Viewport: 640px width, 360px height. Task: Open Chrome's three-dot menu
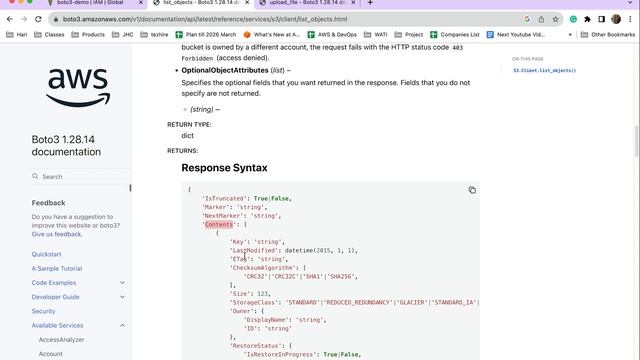pos(630,19)
